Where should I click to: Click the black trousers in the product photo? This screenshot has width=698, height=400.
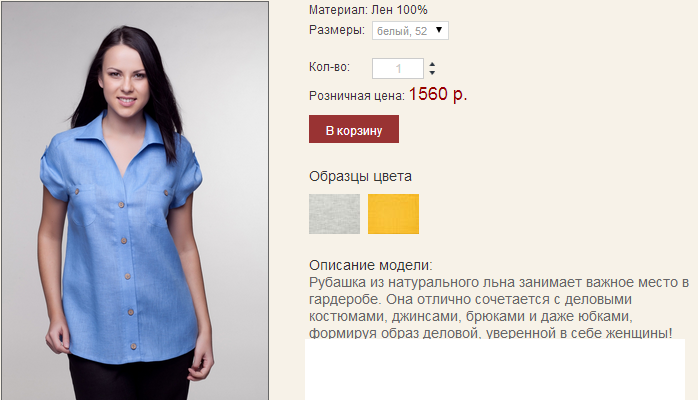(131, 378)
